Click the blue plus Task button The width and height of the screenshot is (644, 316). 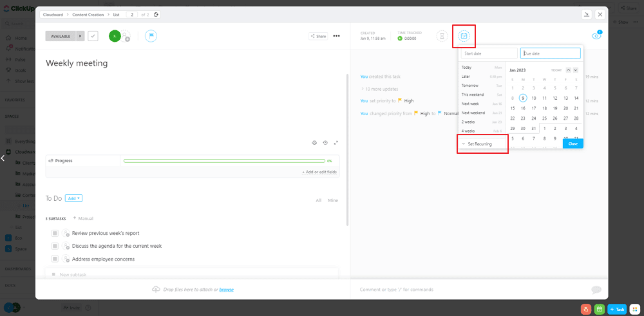pyautogui.click(x=617, y=309)
